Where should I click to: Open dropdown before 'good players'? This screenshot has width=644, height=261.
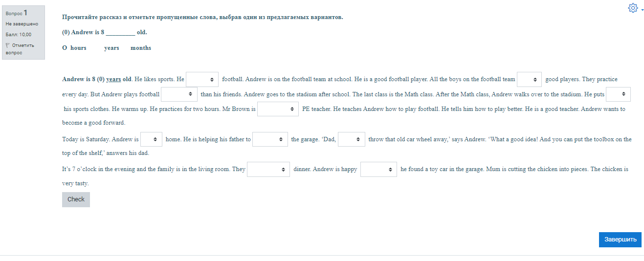tap(529, 79)
